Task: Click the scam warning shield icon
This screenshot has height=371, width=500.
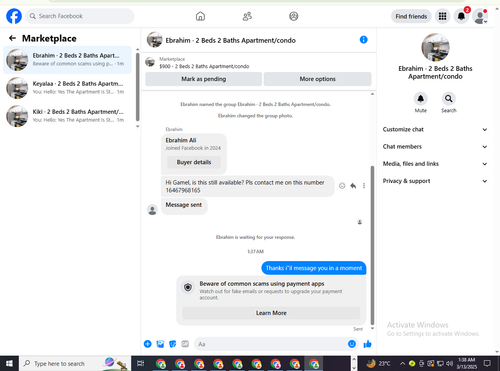Action: tap(188, 287)
